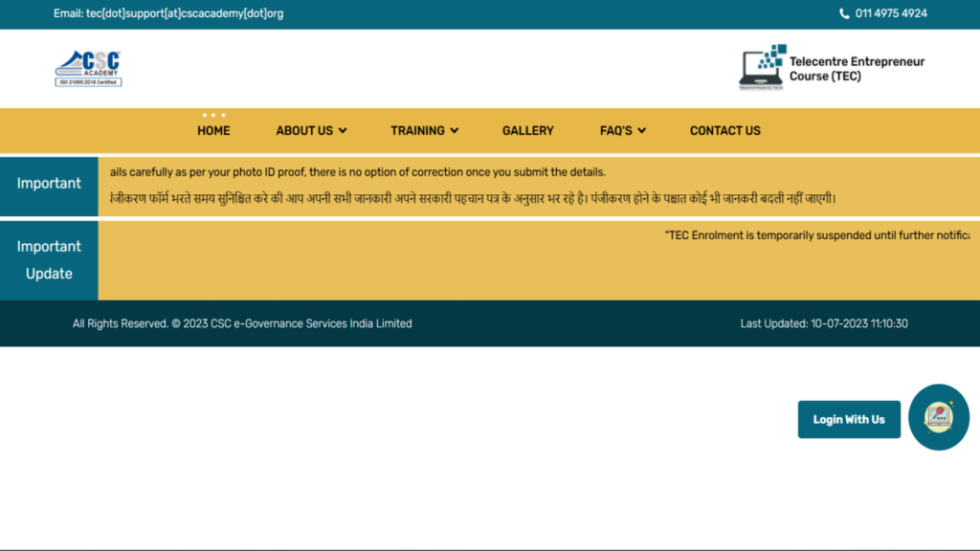Click the Telecentre Entrepreneur Course laptop logo

(762, 67)
